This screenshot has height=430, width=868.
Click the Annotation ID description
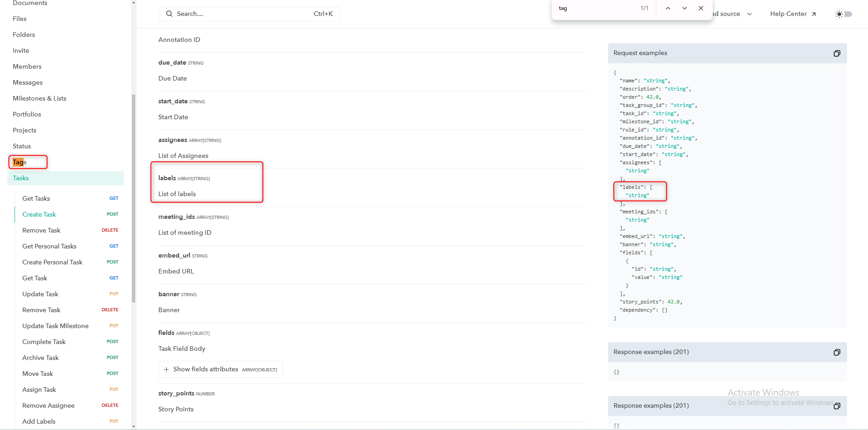click(x=179, y=40)
